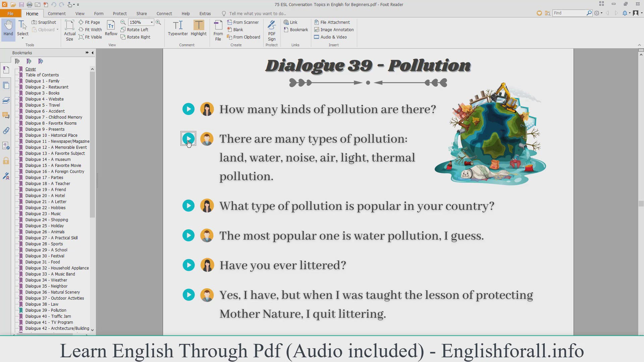Go to the Table of Contents bookmark

point(42,75)
